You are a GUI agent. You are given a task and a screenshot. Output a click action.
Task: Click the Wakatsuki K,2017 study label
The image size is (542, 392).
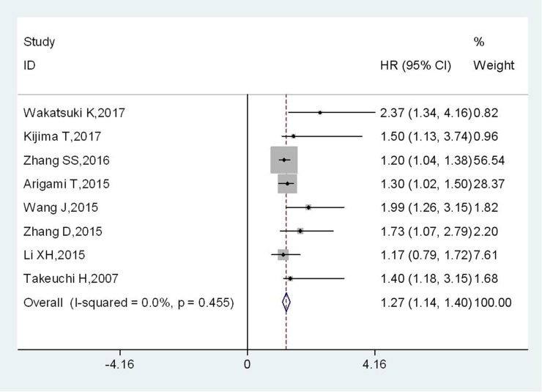(75, 114)
